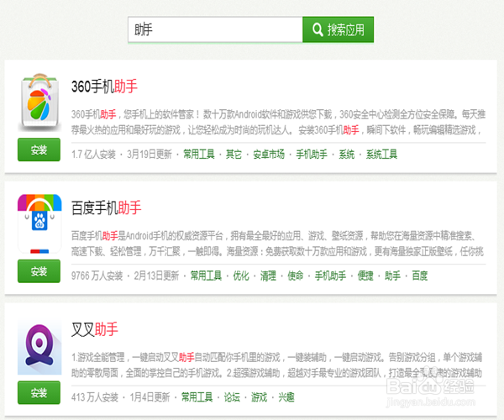The height and width of the screenshot is (420, 504).
Task: Open the 百度手机助手 title link
Action: (x=107, y=208)
